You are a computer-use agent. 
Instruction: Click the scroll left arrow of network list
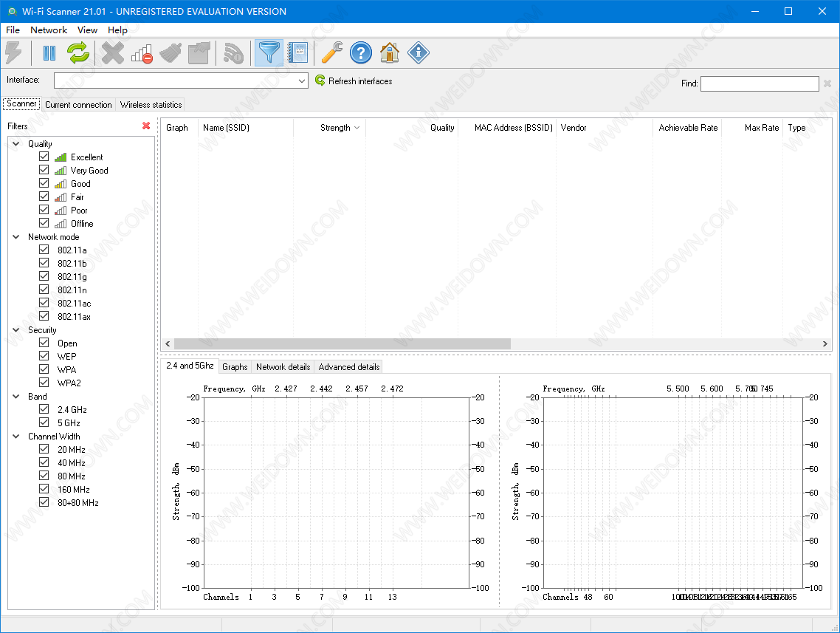(x=168, y=343)
